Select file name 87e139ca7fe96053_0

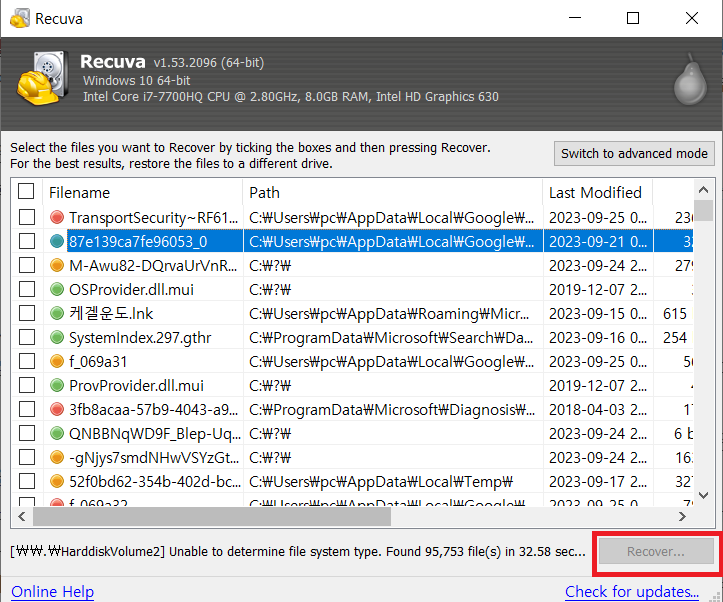point(138,241)
